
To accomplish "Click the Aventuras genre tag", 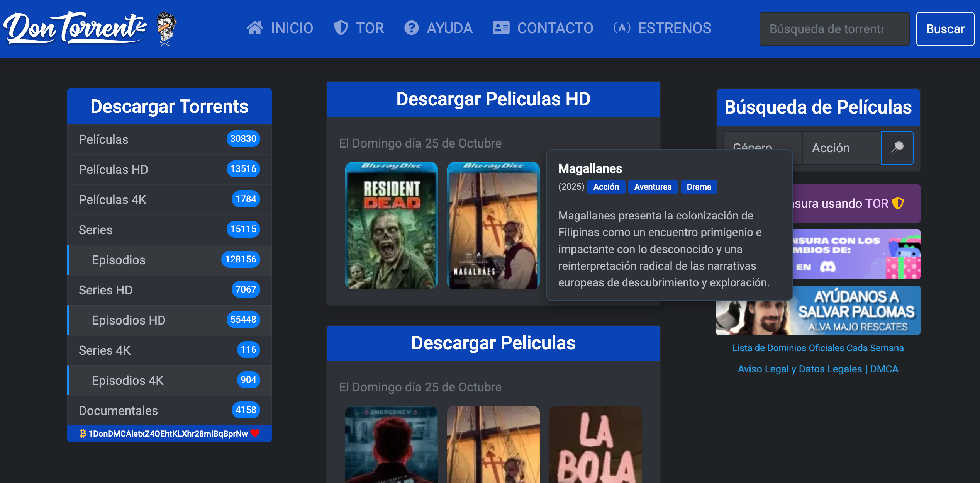I will pyautogui.click(x=653, y=187).
